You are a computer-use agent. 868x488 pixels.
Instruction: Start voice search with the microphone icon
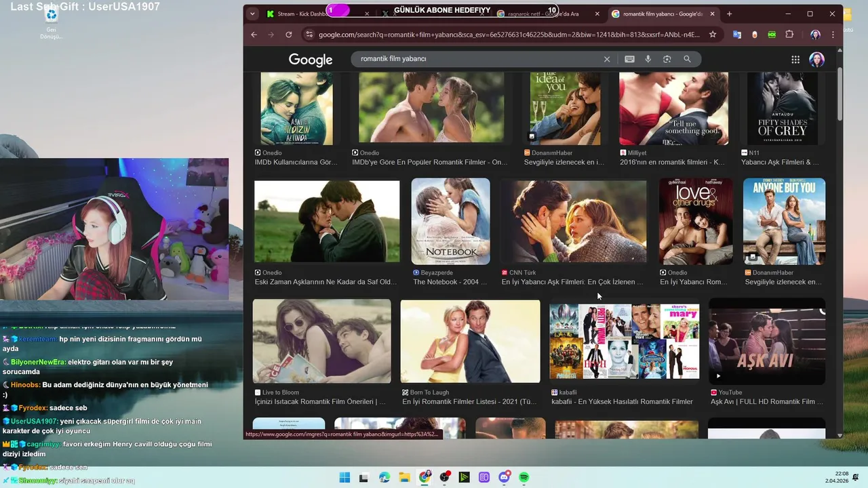click(x=648, y=59)
